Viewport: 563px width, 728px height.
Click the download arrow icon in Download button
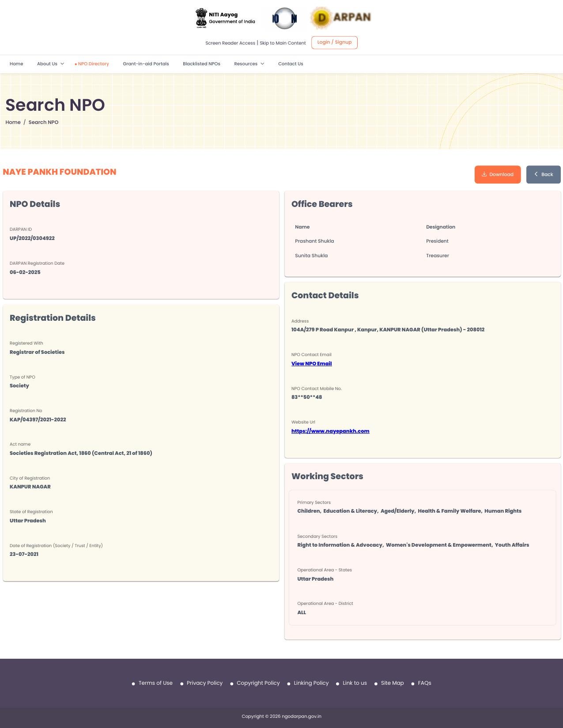pyautogui.click(x=484, y=174)
